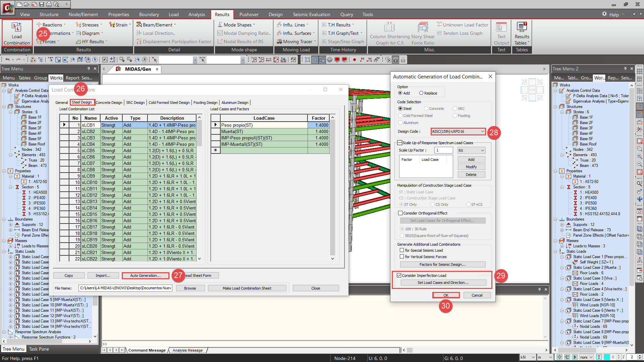This screenshot has height=362, width=644.
Task: Open the Pushover ribbon tab
Action: pos(249,14)
